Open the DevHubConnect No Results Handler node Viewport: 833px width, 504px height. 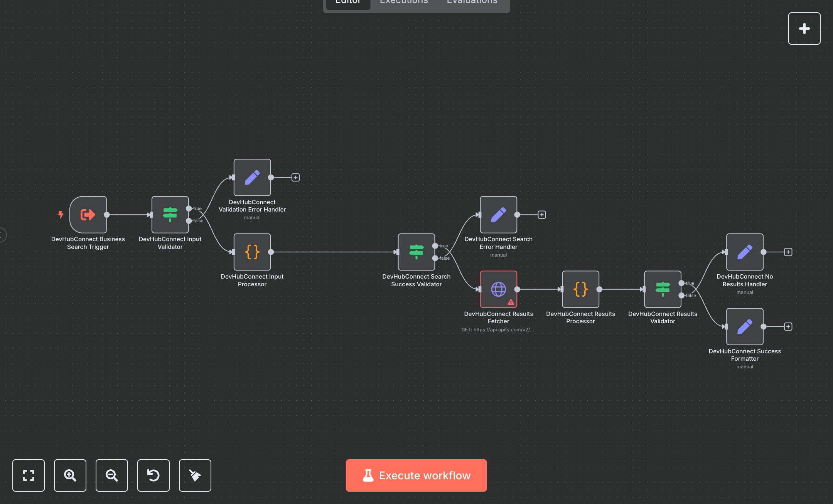coord(744,252)
